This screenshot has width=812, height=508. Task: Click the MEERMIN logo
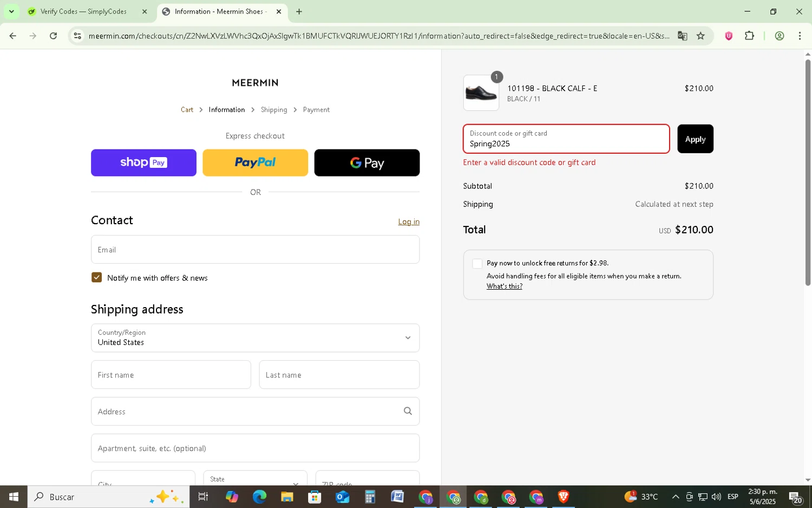(x=255, y=83)
